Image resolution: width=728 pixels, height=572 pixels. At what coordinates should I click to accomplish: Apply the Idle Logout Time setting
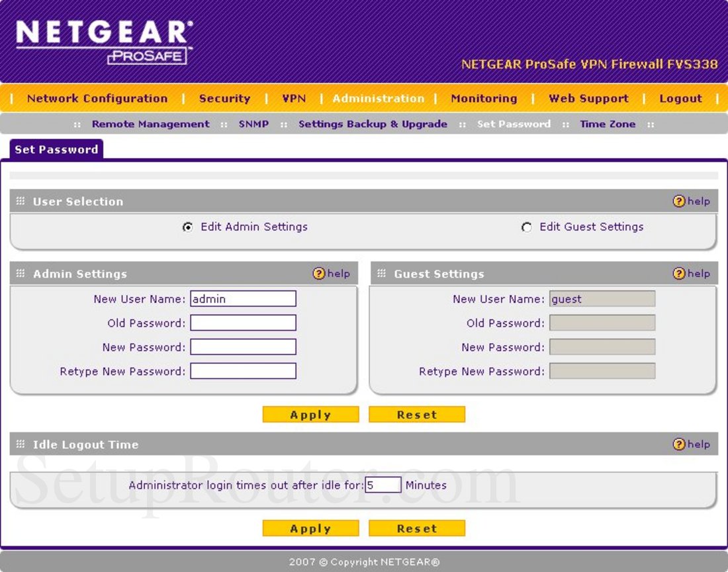pos(310,528)
